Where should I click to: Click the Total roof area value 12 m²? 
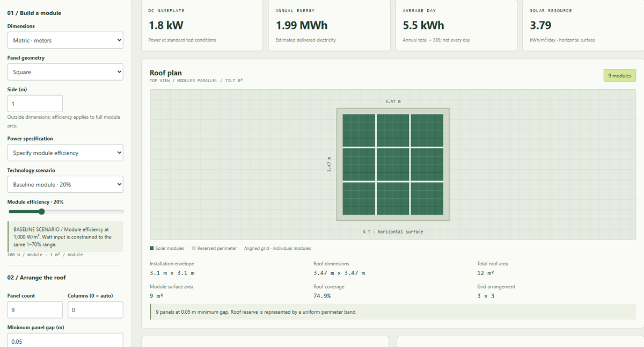click(484, 273)
